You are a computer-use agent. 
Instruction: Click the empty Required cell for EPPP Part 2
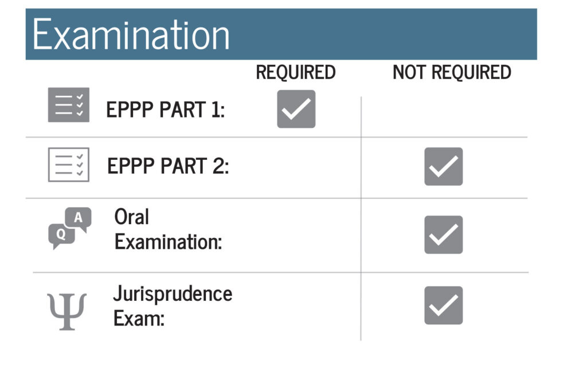[x=296, y=167]
